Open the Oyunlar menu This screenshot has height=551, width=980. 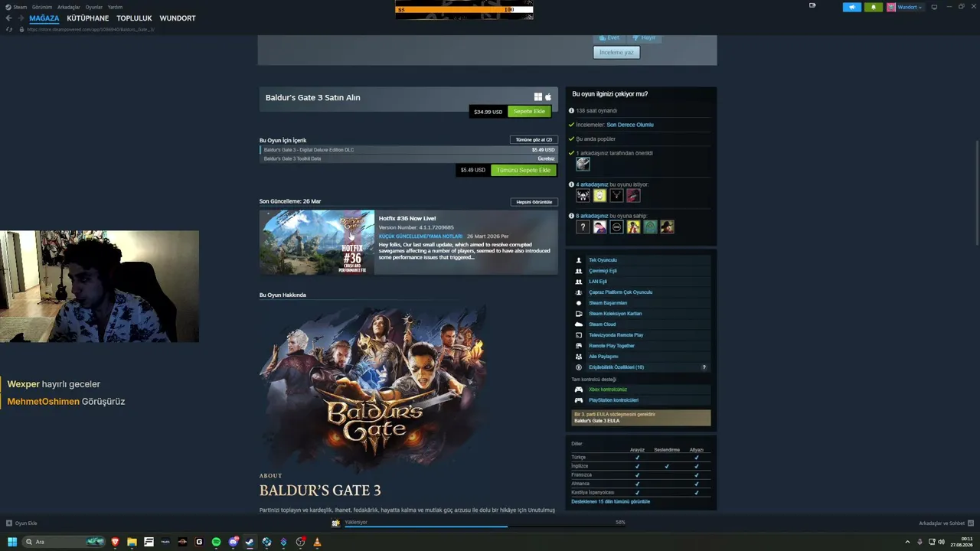94,7
